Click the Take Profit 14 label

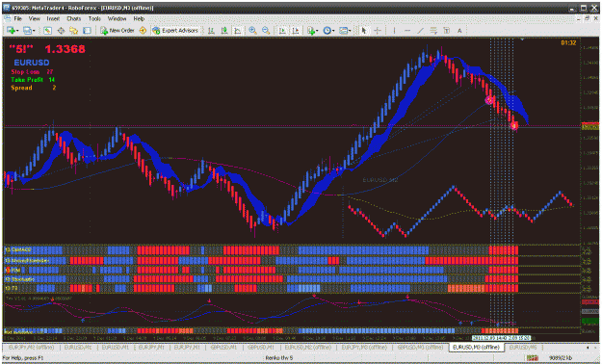pyautogui.click(x=33, y=80)
